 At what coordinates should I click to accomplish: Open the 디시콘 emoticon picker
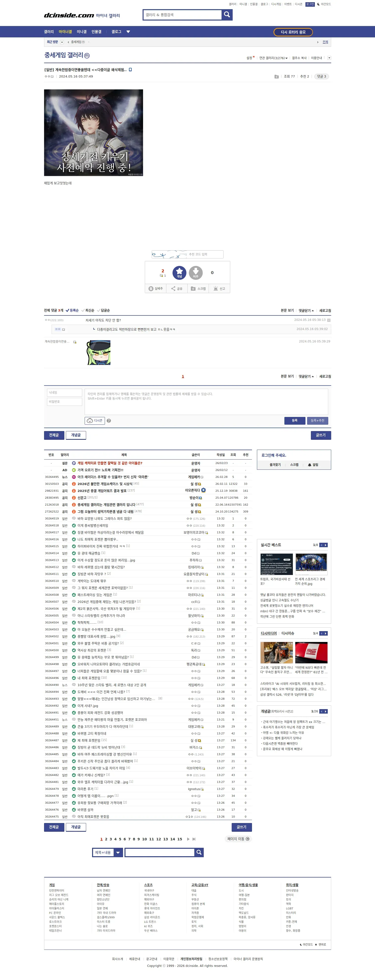95,420
